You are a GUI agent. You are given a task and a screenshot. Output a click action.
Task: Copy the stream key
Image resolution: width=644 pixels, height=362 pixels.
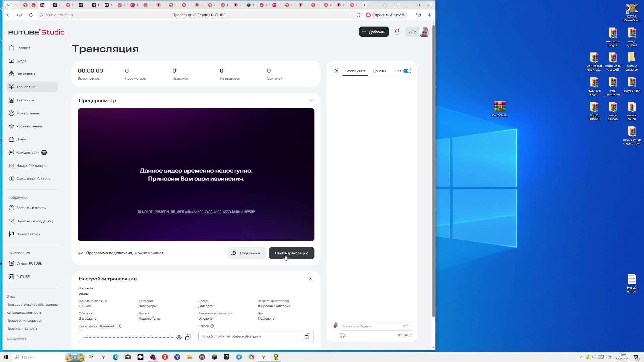coord(188,337)
